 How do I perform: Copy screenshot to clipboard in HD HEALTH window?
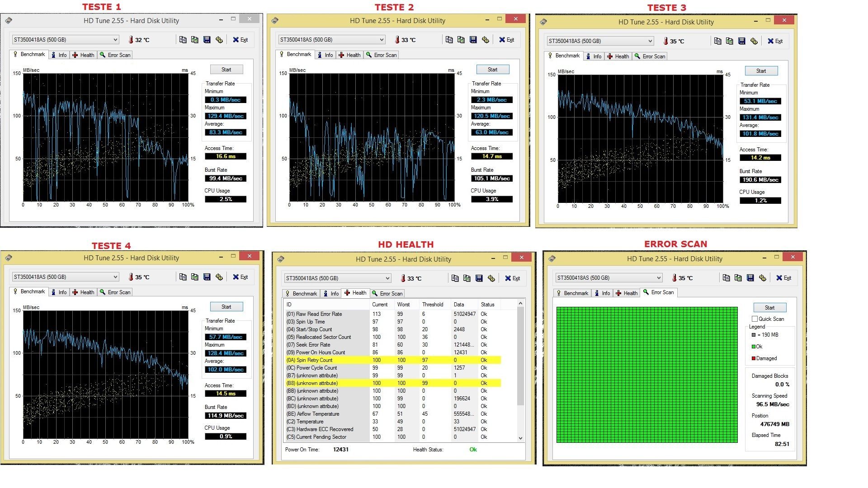(467, 278)
